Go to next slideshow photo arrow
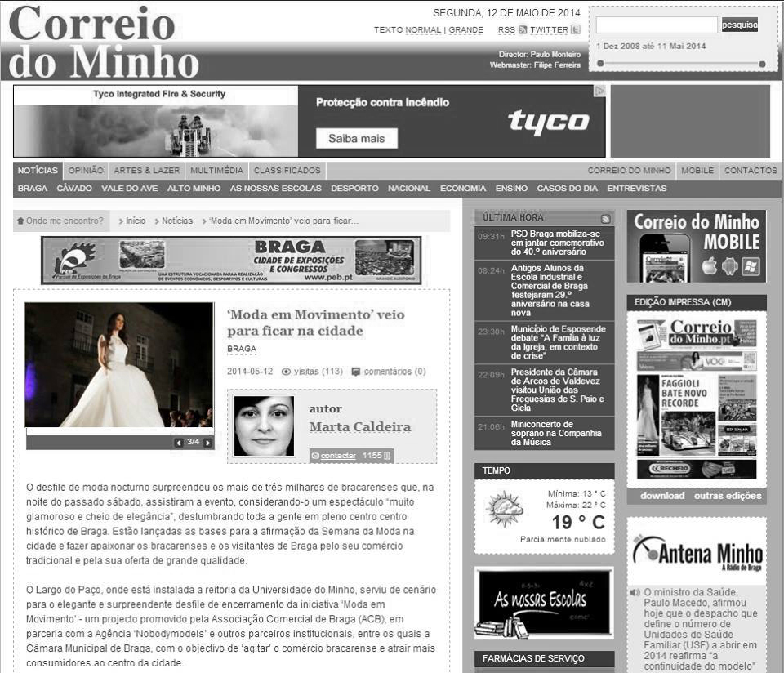784x673 pixels. (207, 443)
